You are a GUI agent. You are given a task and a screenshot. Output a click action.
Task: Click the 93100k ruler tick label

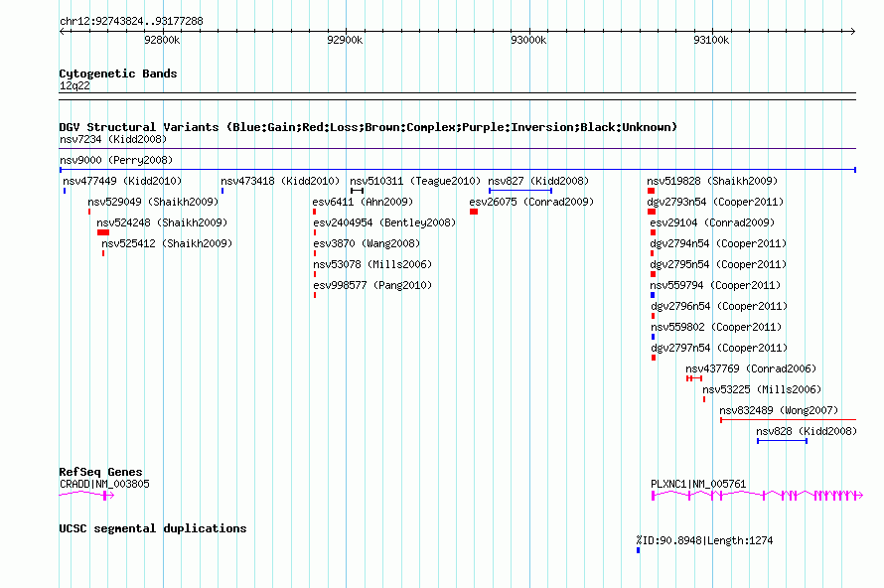point(711,40)
